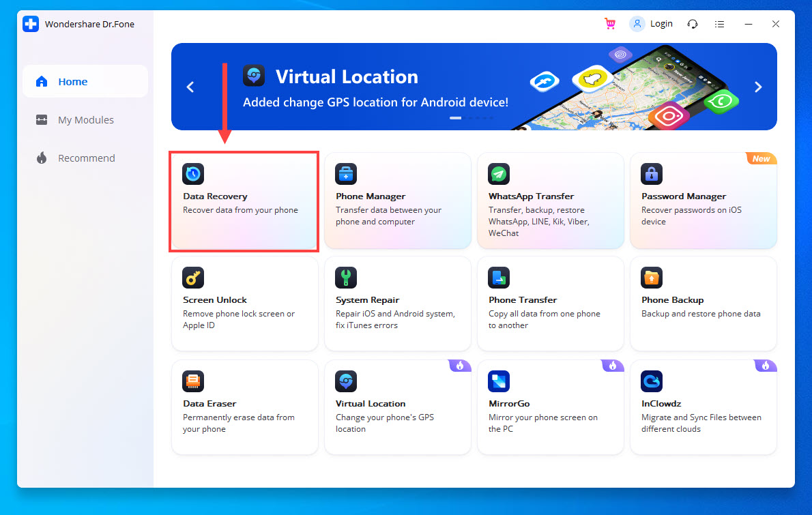Click 'Backup and restore phone data' description
The height and width of the screenshot is (515, 812).
coord(701,314)
